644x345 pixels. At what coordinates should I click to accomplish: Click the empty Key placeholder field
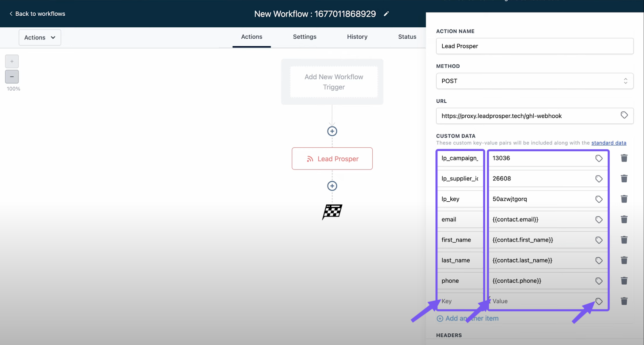[x=460, y=302]
